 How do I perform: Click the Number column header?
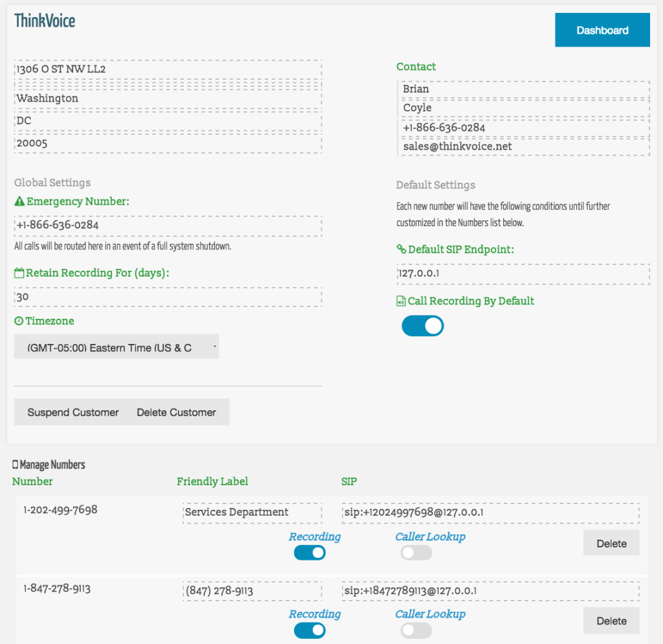pyautogui.click(x=32, y=481)
